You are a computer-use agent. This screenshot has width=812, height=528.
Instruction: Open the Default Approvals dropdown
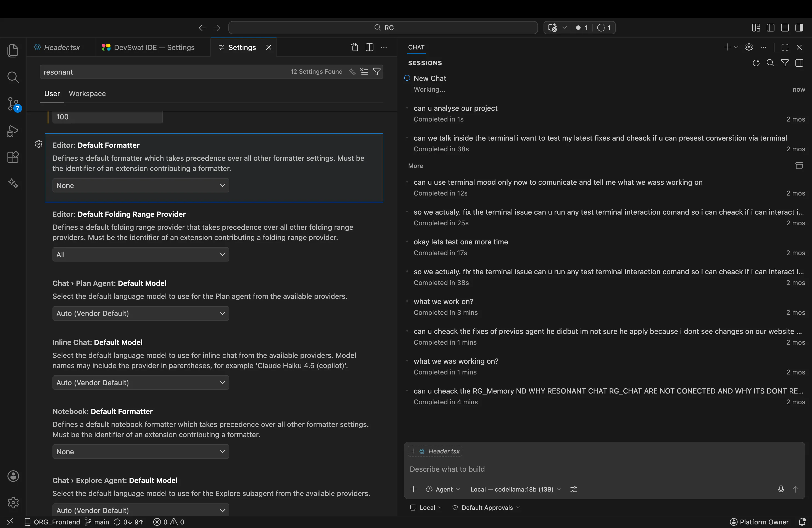click(x=486, y=508)
